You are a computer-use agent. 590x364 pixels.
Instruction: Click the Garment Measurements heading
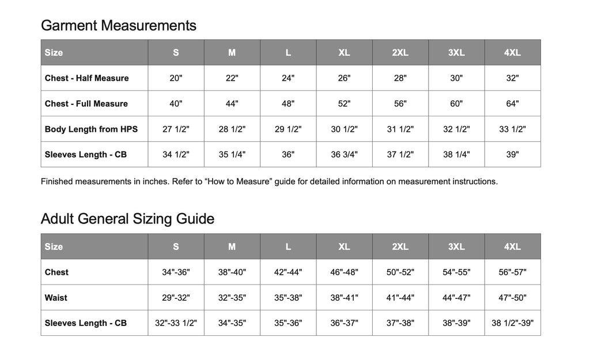pos(119,25)
